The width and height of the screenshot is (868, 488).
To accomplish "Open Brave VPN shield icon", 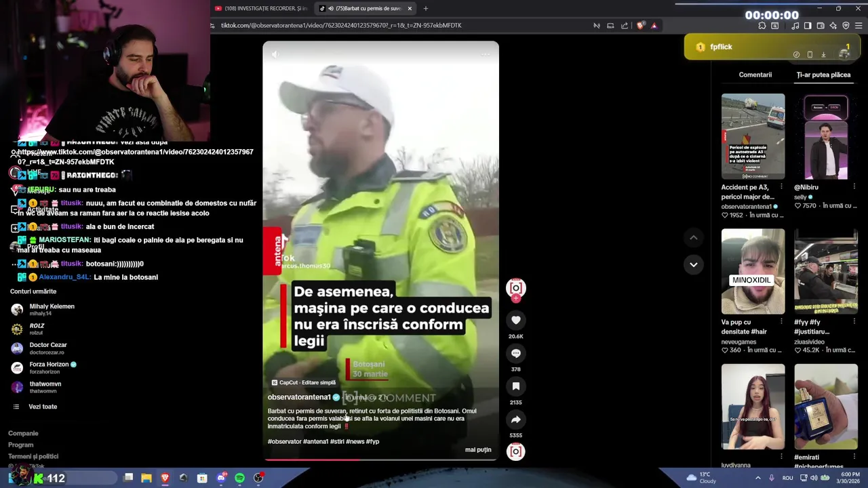I will 846,26.
